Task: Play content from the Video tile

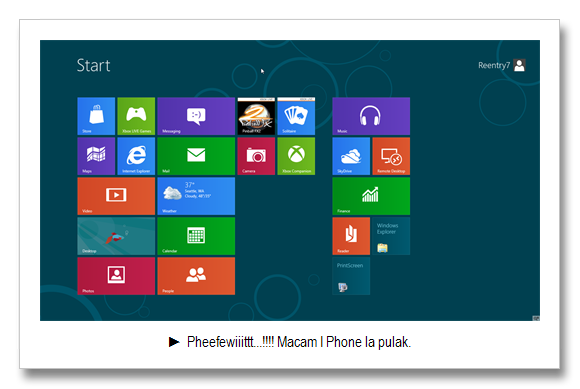Action: point(116,196)
